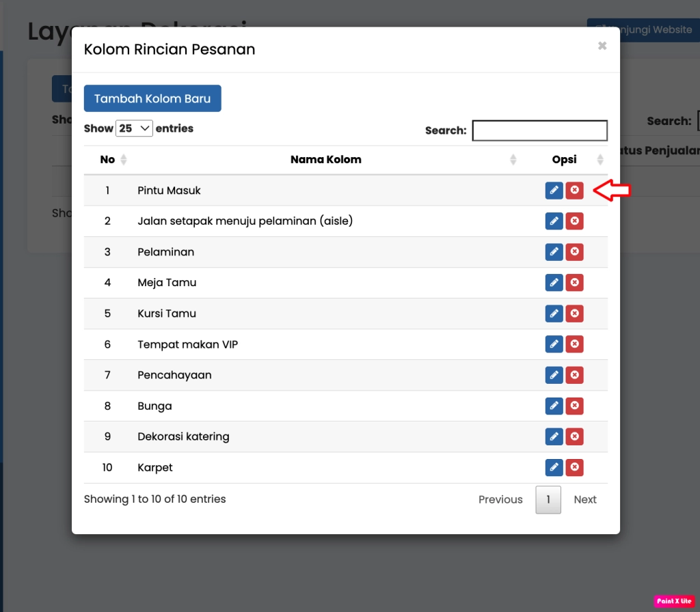Delete the Meja Tamu row

575,283
